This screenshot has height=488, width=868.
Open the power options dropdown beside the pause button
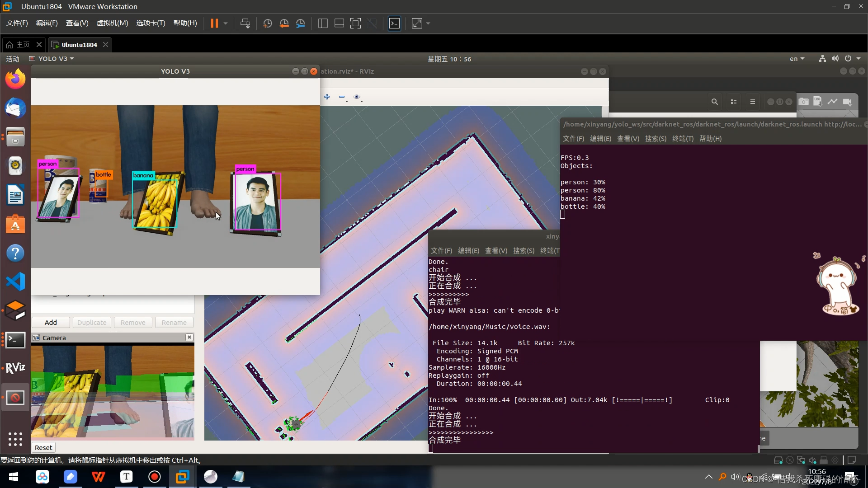click(225, 23)
